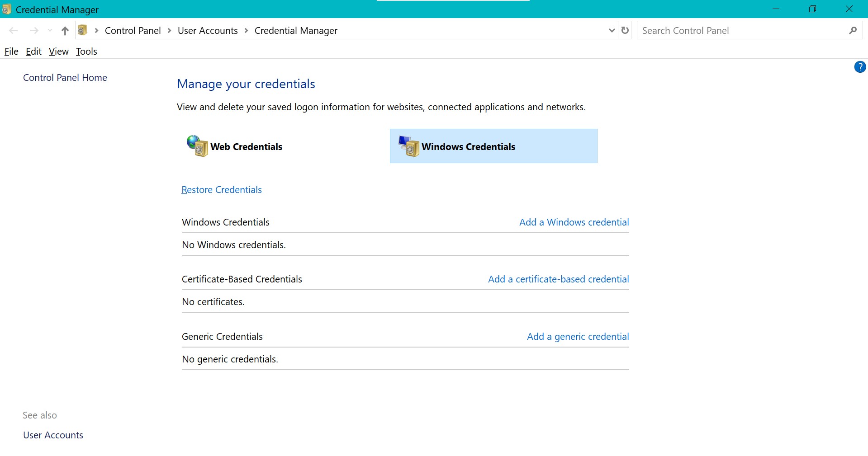Click the Control Panel icon in address bar
This screenshot has width=868, height=456.
pos(82,30)
